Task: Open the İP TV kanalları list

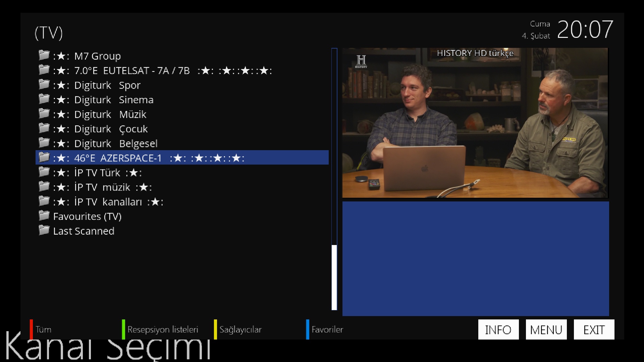Action: (x=182, y=201)
